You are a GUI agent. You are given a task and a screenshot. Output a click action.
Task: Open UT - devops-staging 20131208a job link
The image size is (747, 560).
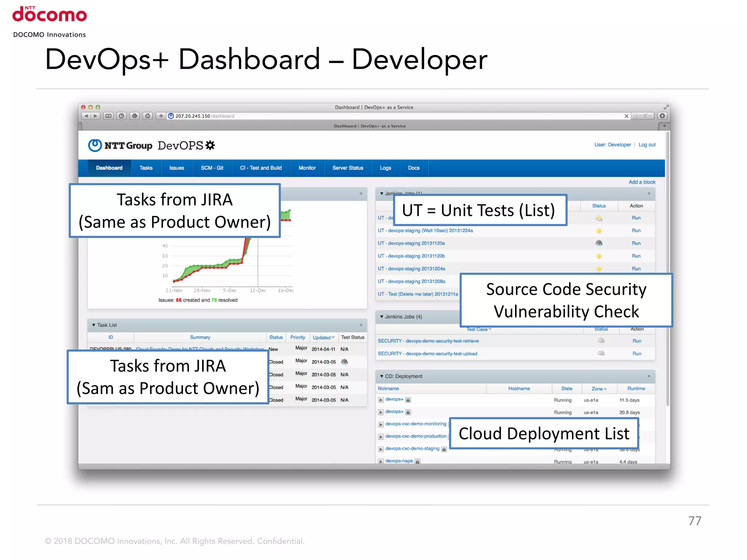(411, 281)
